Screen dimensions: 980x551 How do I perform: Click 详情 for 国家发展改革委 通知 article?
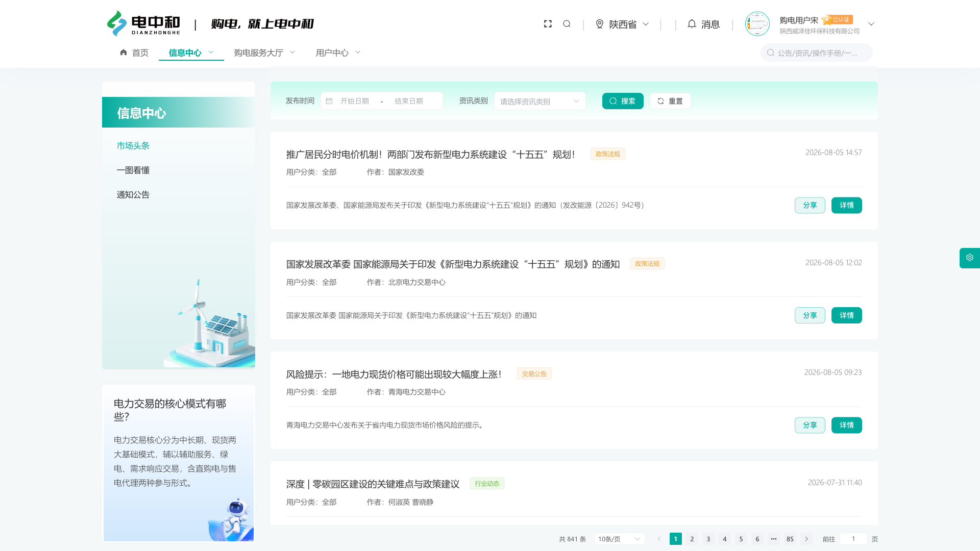[847, 315]
